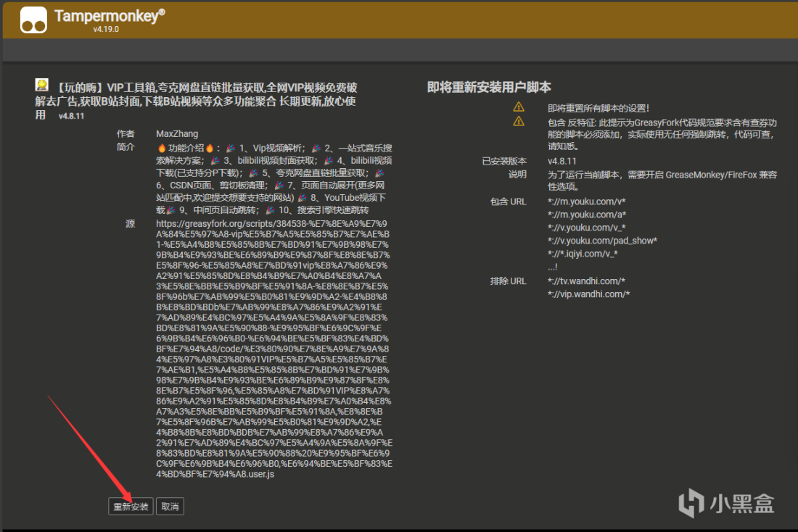Select include URL *://m.youku.com/v*
This screenshot has width=798, height=532.
pos(586,201)
